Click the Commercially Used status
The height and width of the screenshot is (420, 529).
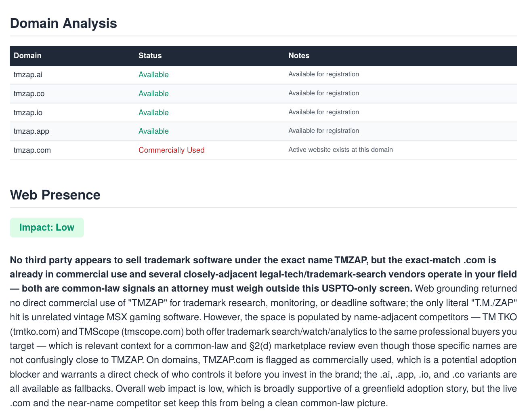click(x=172, y=150)
